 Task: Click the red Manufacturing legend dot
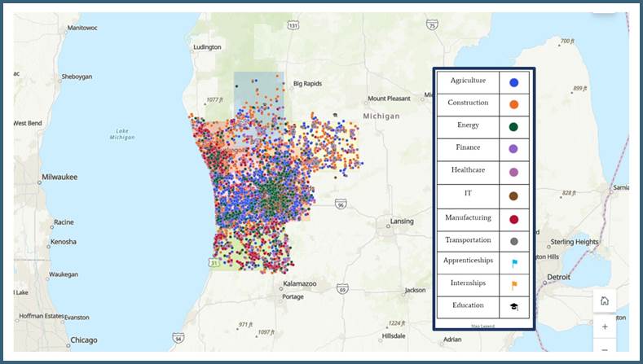click(x=514, y=218)
